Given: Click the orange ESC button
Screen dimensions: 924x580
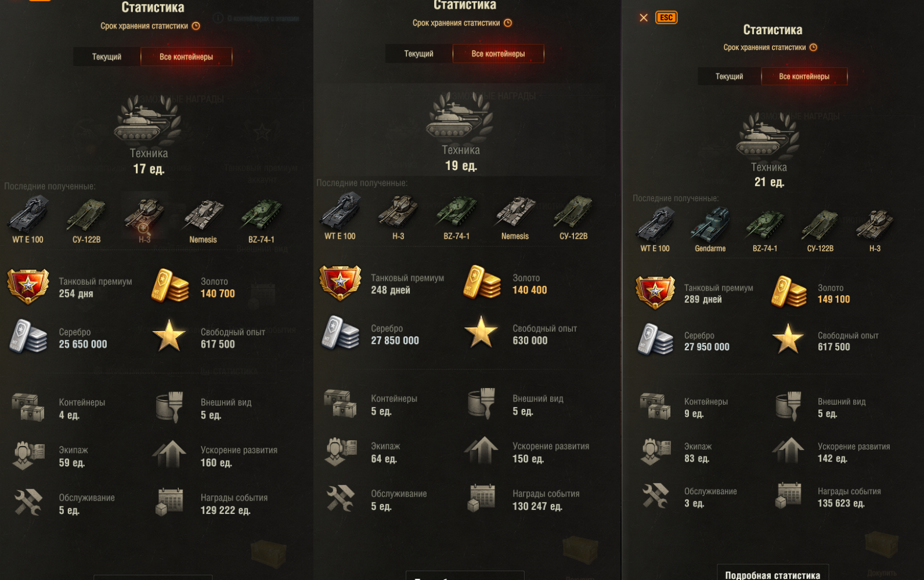Looking at the screenshot, I should (666, 17).
